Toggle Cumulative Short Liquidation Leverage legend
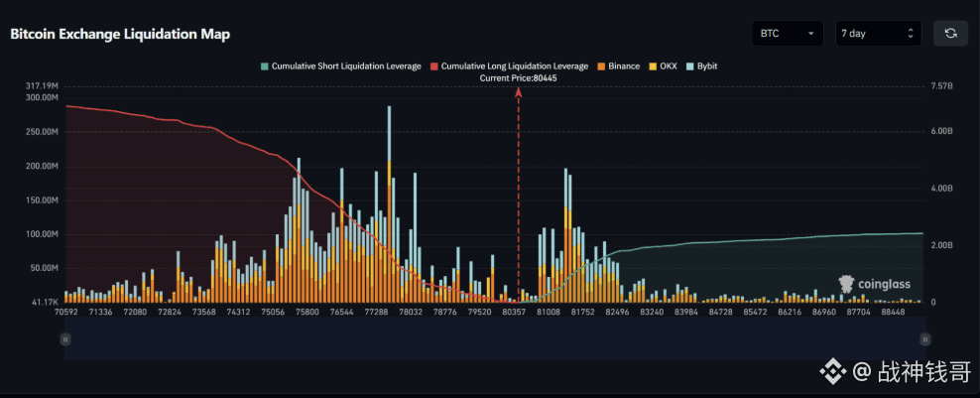 point(340,66)
